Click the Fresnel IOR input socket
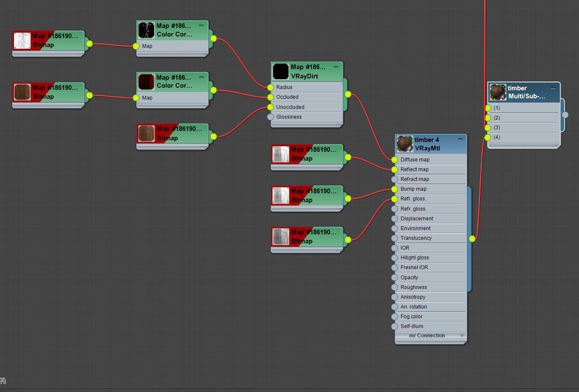579x392 pixels. click(x=395, y=267)
